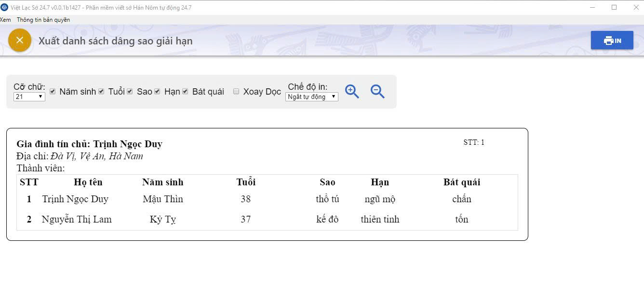
Task: Click the zoom in magnifier icon
Action: coord(352,91)
